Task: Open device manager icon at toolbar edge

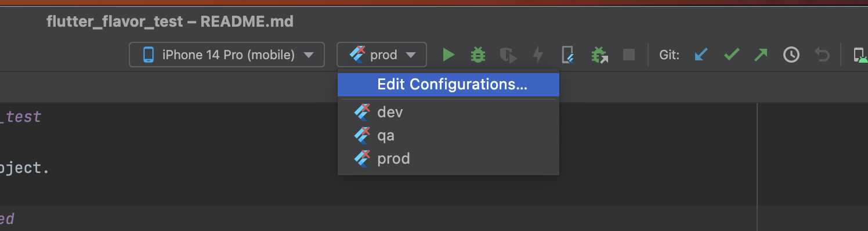Action: point(860,55)
